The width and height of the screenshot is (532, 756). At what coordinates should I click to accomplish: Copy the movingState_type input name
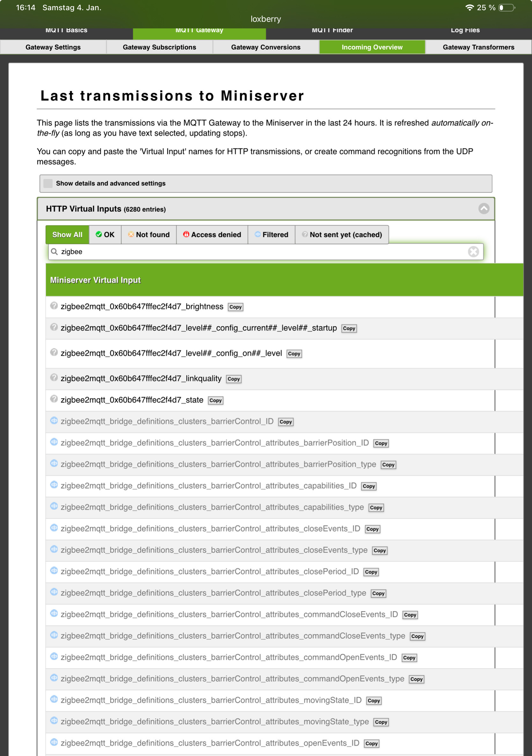click(381, 722)
